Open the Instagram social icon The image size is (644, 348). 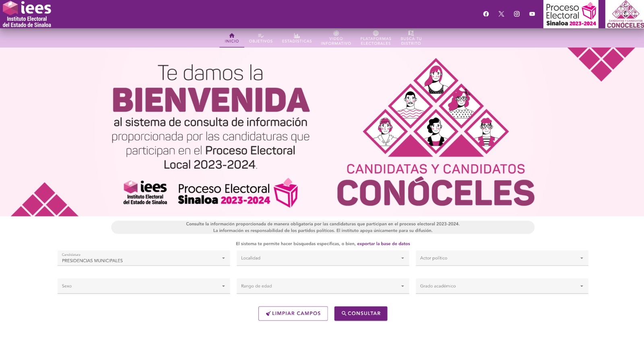[517, 14]
